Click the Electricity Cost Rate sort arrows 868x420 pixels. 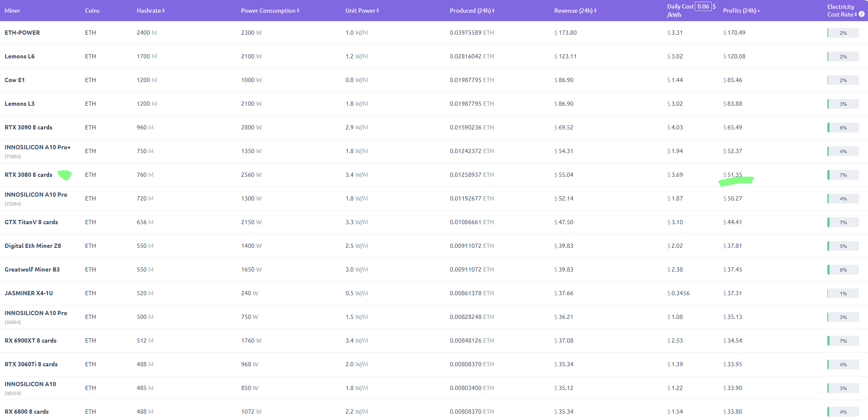(x=856, y=14)
